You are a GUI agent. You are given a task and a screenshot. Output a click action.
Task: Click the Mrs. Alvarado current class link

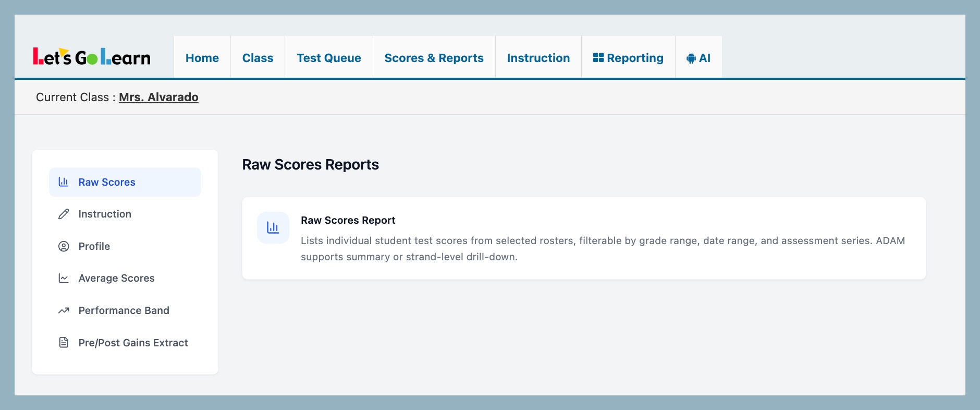pyautogui.click(x=158, y=97)
